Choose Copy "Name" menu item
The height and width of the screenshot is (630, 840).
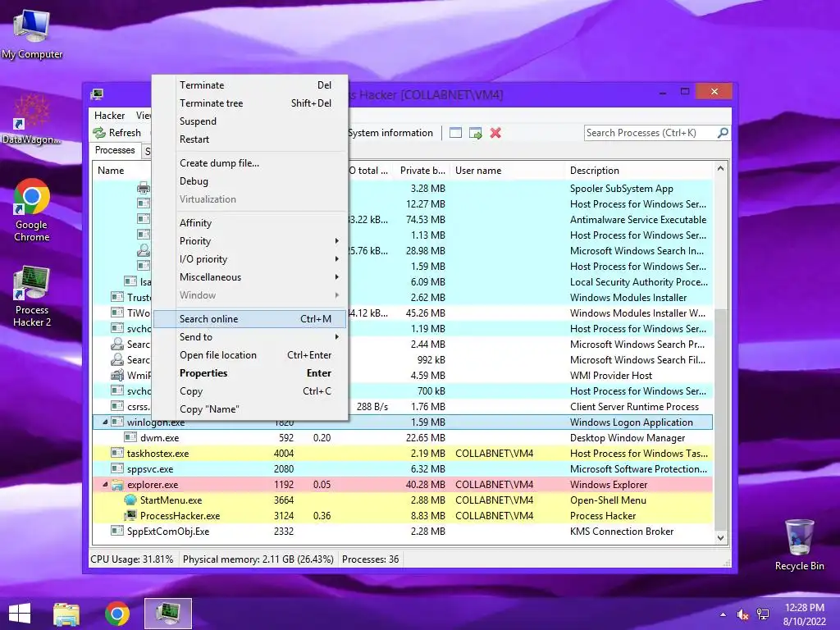pyautogui.click(x=249, y=409)
